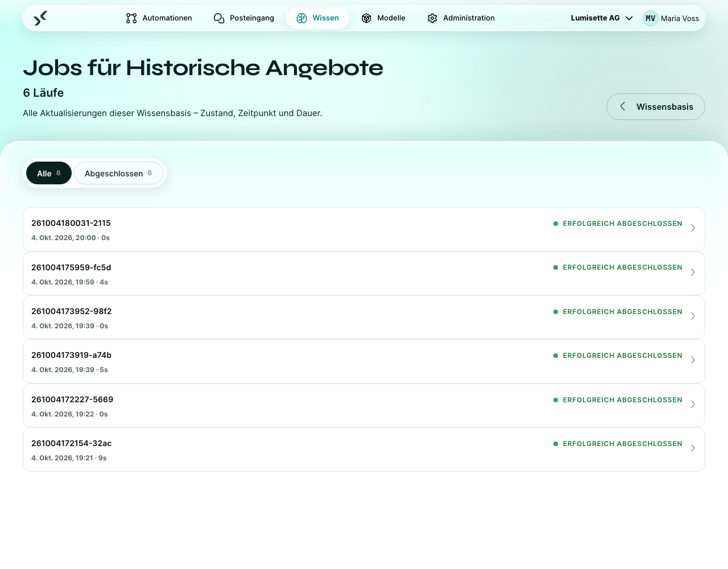The height and width of the screenshot is (569, 728).
Task: Click the timestamp 4. Okt. 2026, 19:39 · 5s
Action: [69, 370]
